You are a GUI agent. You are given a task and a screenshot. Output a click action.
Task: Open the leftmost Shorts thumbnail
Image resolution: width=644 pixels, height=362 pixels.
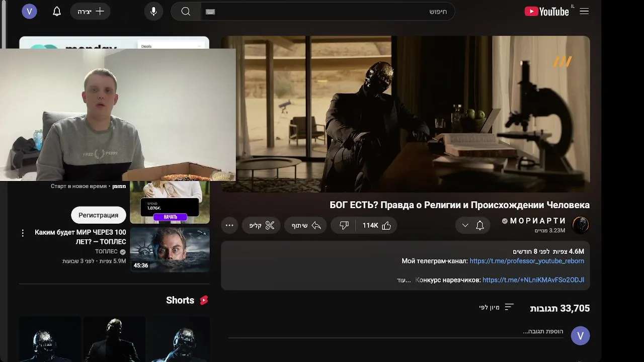pyautogui.click(x=50, y=339)
